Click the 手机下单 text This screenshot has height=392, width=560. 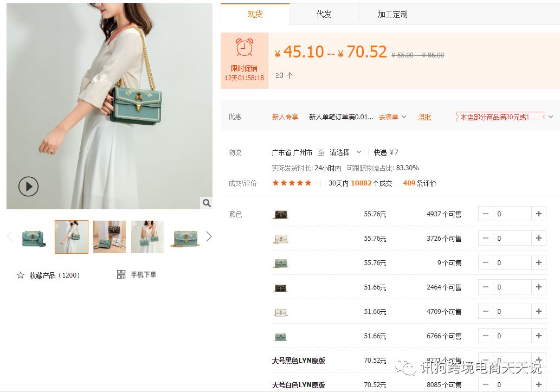143,274
